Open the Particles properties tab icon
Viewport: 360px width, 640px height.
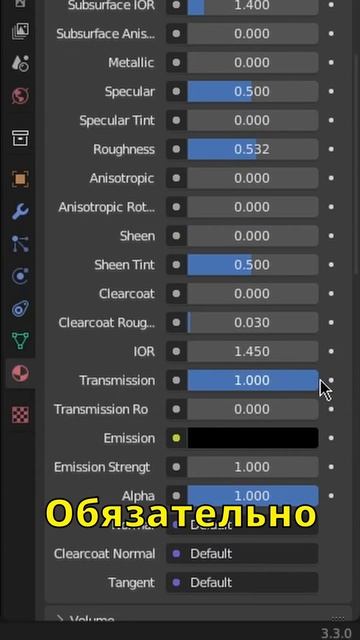click(20, 244)
